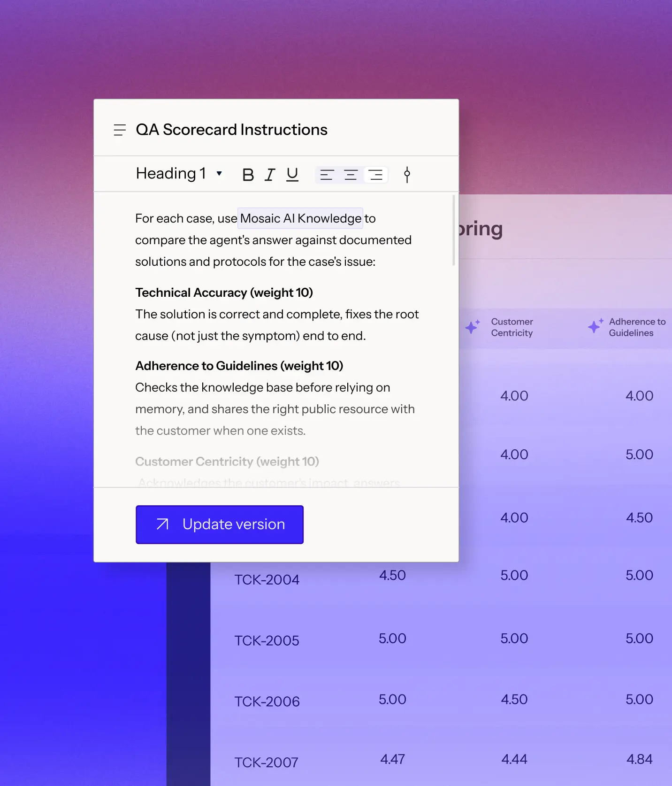Click the Technical Accuracy (weight 10) heading
The width and height of the screenshot is (672, 786).
pos(224,293)
